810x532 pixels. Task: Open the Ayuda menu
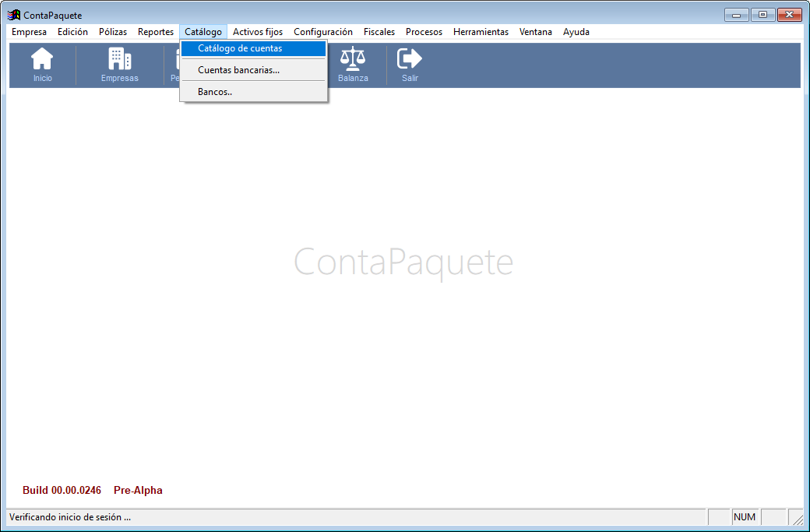tap(576, 32)
